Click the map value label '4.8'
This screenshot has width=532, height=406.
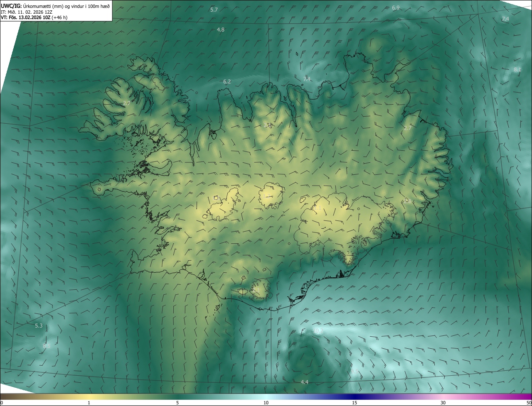point(221,30)
